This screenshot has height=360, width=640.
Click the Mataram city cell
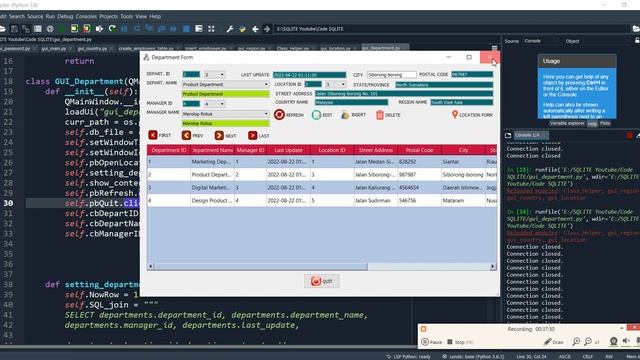pyautogui.click(x=463, y=200)
